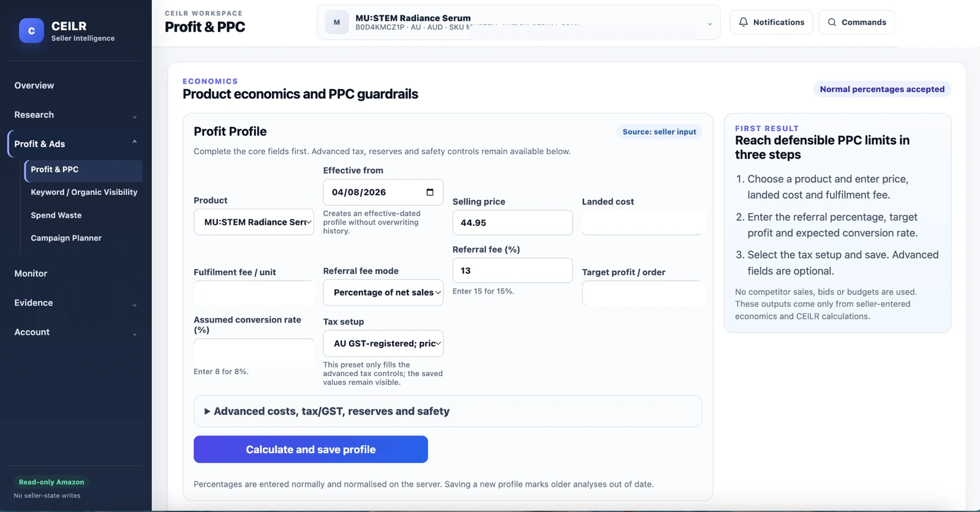This screenshot has width=980, height=512.
Task: Expand Advanced costs, tax/GST, reserves and safety
Action: (448, 412)
